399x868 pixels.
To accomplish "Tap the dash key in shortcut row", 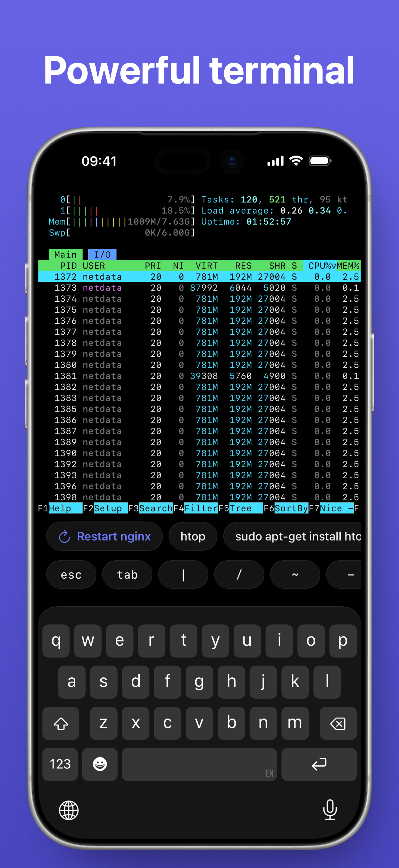I will coord(343,574).
